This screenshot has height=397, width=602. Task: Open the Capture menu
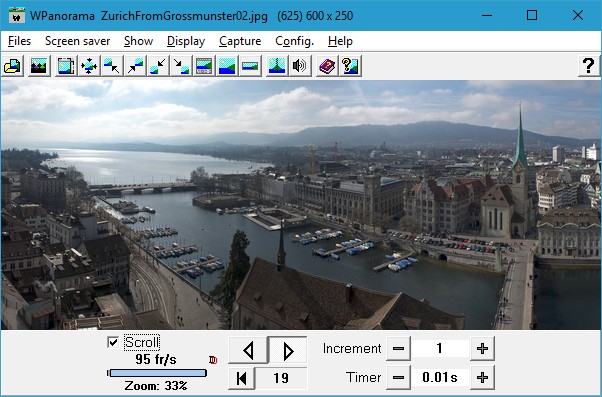240,41
